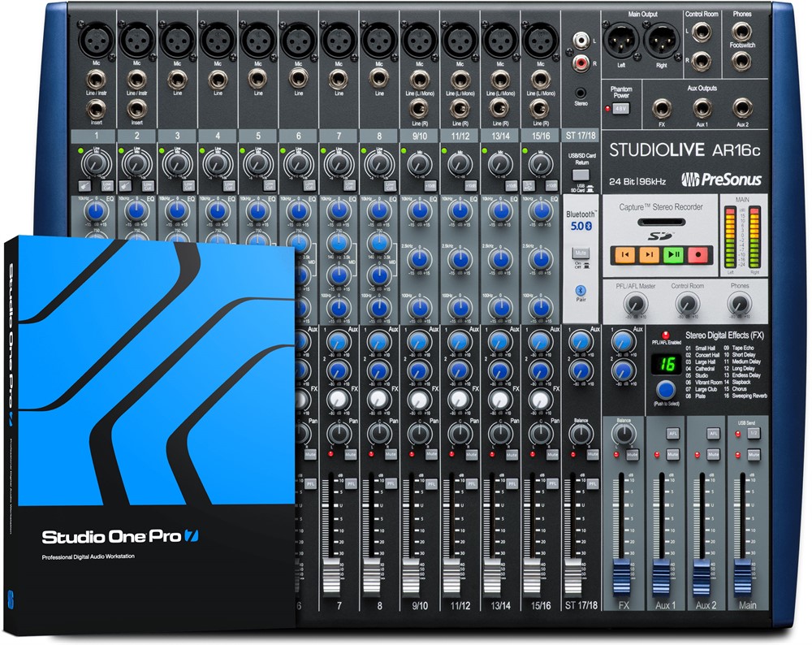Image resolution: width=812 pixels, height=645 pixels.
Task: Toggle the 48V phantom power button
Action: [x=621, y=108]
